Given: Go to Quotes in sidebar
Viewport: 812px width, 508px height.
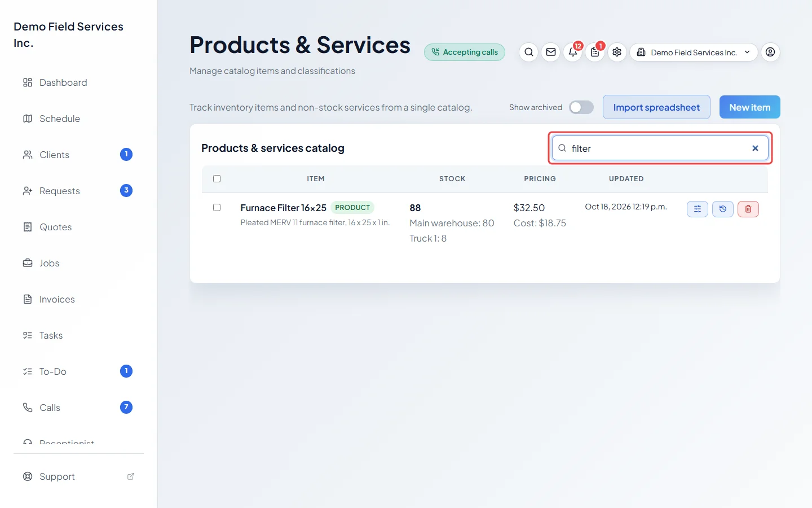Looking at the screenshot, I should (x=78, y=227).
